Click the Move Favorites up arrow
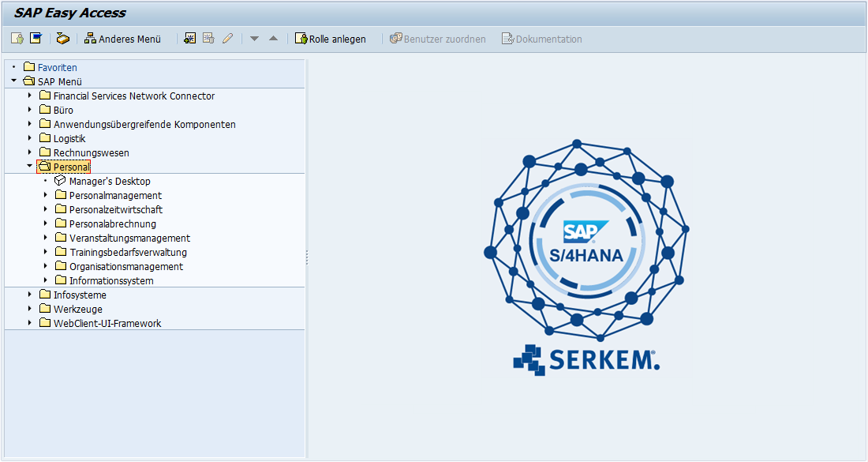 tap(273, 39)
